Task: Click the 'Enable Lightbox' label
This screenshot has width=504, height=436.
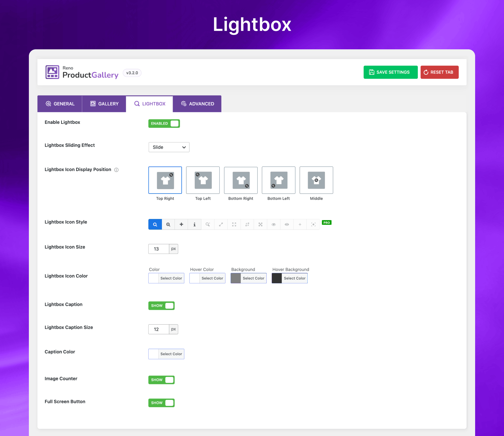Action: click(62, 122)
